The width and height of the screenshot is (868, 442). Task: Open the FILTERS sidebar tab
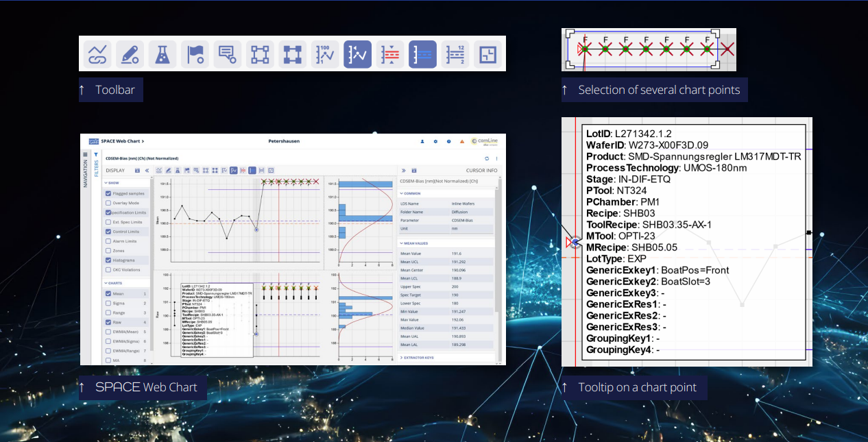(95, 167)
